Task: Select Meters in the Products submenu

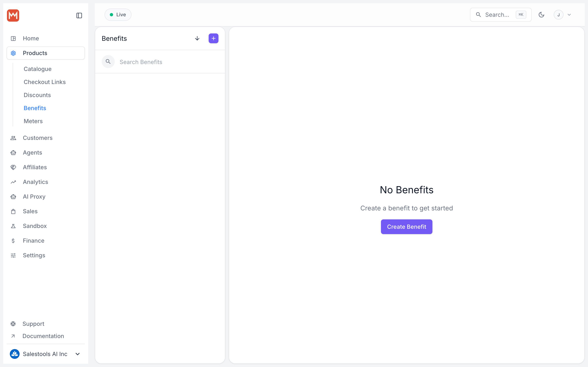Action: click(x=33, y=121)
